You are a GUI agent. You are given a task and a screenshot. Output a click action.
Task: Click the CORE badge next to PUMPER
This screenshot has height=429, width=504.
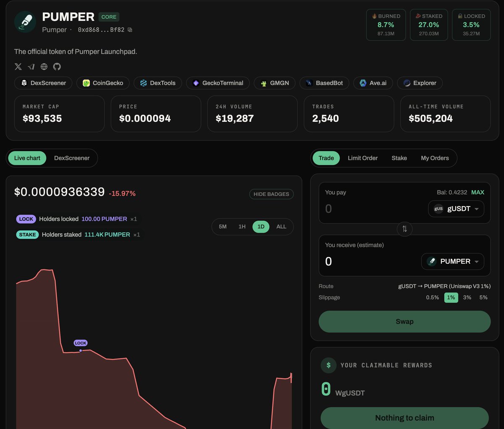pos(109,17)
